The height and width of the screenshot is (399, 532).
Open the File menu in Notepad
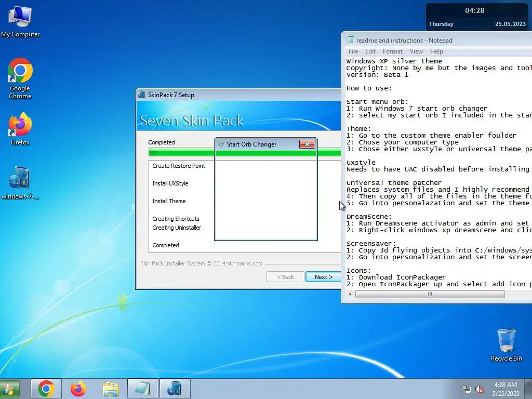pyautogui.click(x=353, y=51)
